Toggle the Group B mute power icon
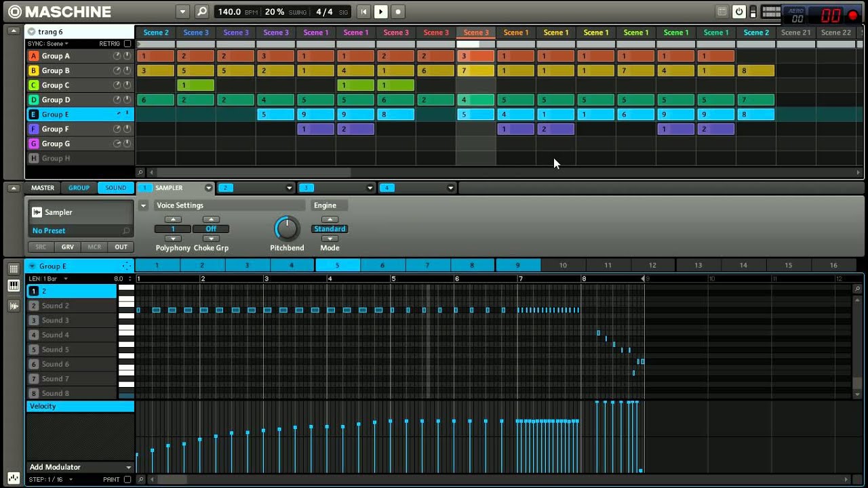 pos(127,70)
